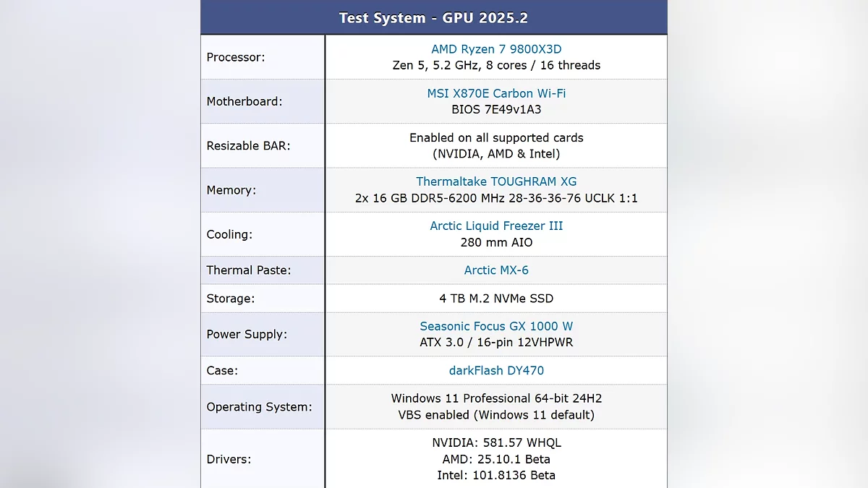Click the Processor row label
Screen dimensions: 868x488
(x=235, y=57)
